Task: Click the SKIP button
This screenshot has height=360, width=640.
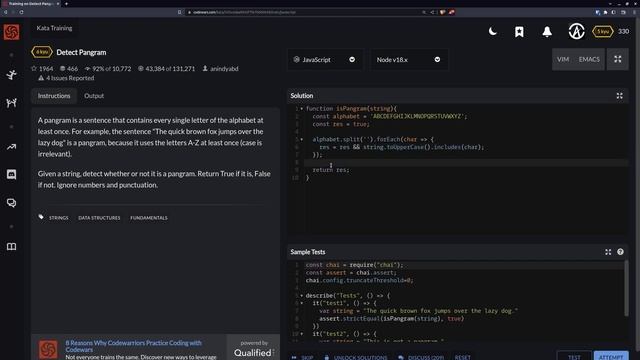Action: click(302, 357)
